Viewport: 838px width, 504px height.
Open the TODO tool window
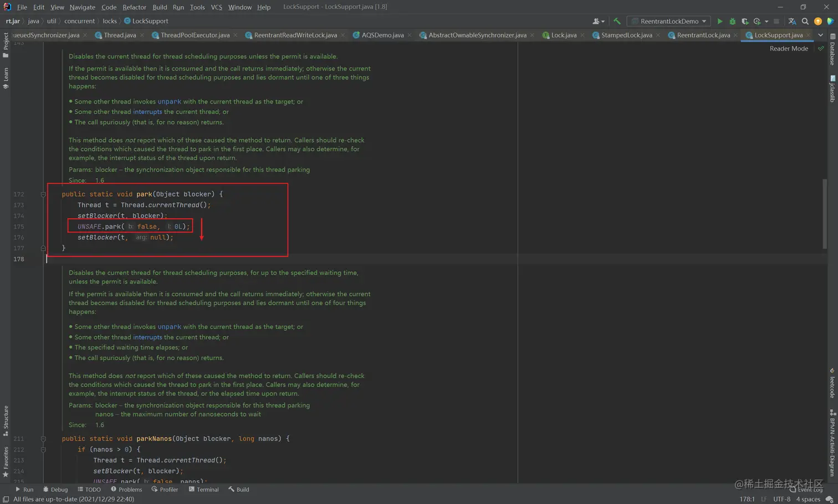click(89, 490)
